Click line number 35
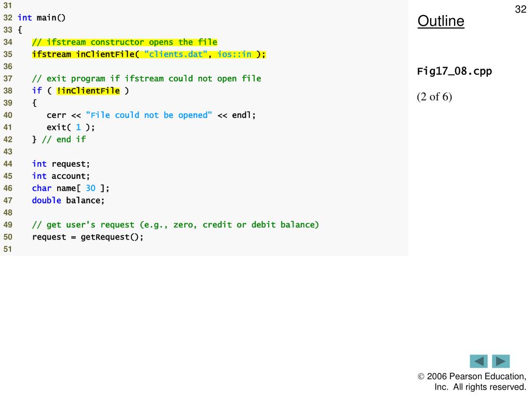532x399 pixels. (8, 54)
